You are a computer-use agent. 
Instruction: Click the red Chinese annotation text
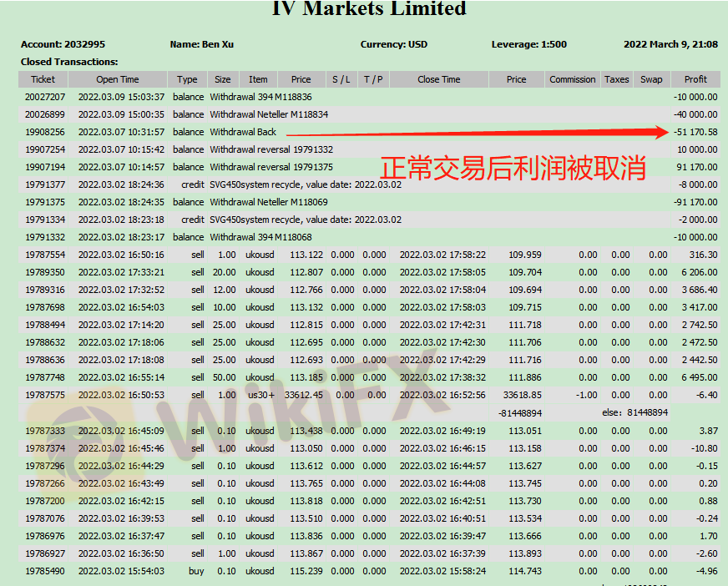(513, 168)
